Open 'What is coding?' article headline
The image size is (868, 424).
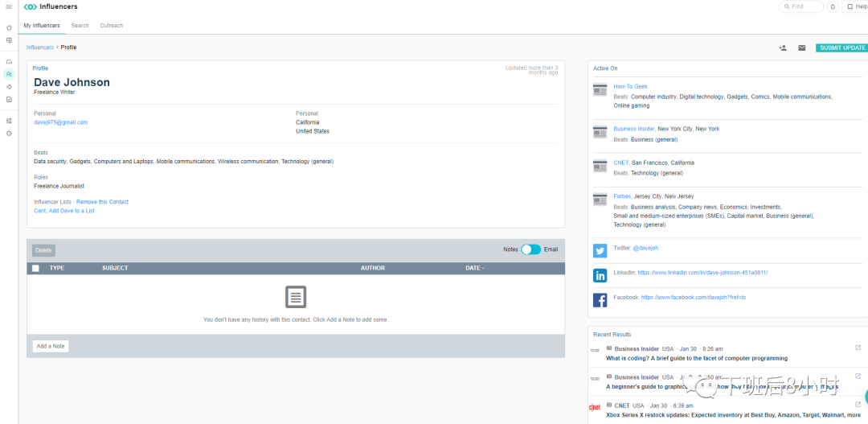(696, 359)
